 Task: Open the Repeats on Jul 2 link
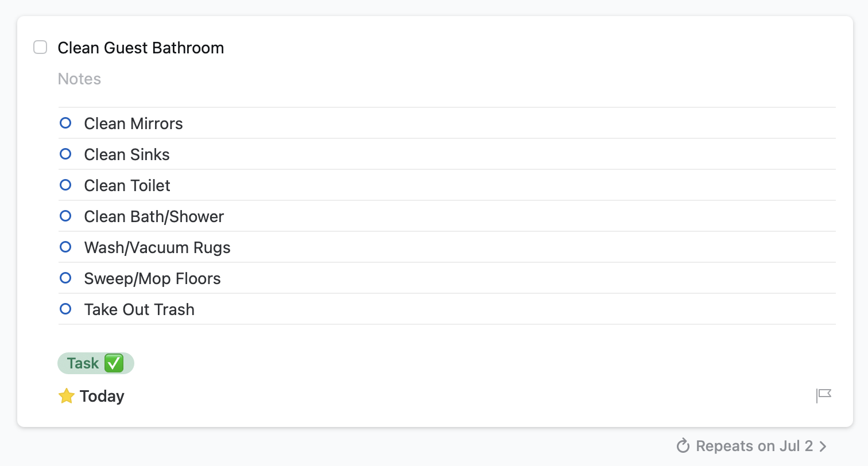754,446
